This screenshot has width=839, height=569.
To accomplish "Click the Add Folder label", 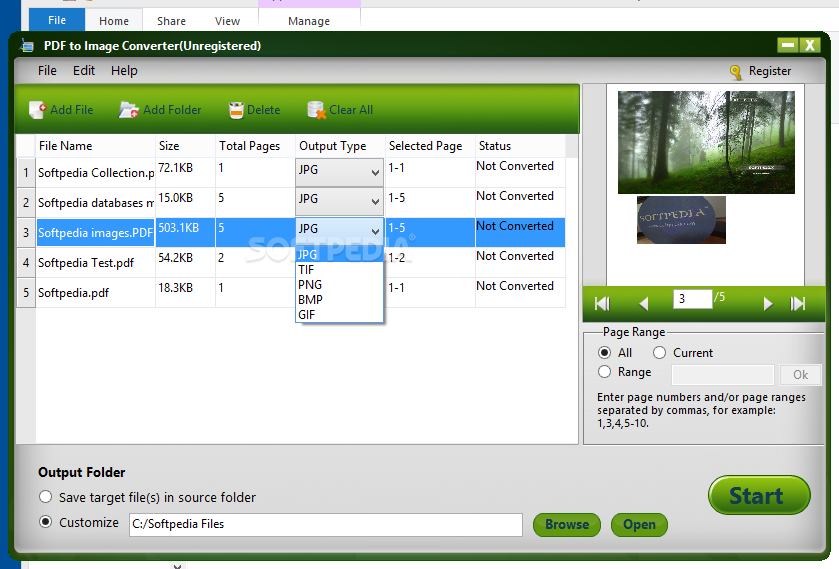I will [172, 110].
